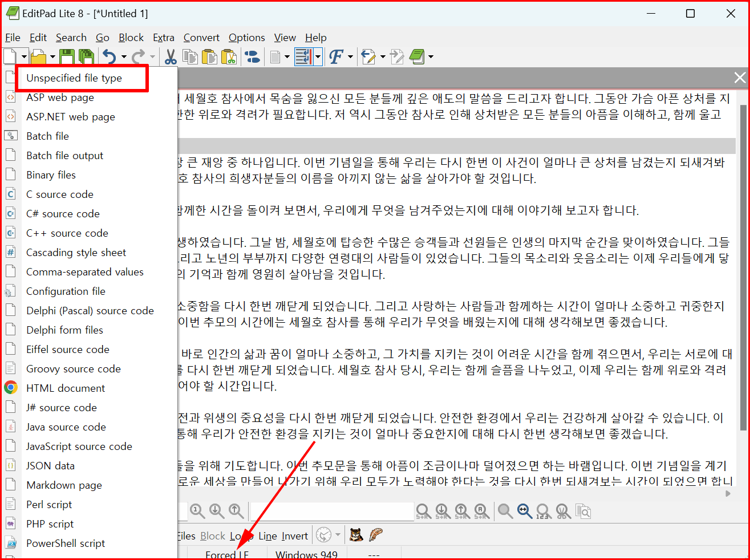Open the View menu
The image size is (750, 560).
tap(285, 38)
